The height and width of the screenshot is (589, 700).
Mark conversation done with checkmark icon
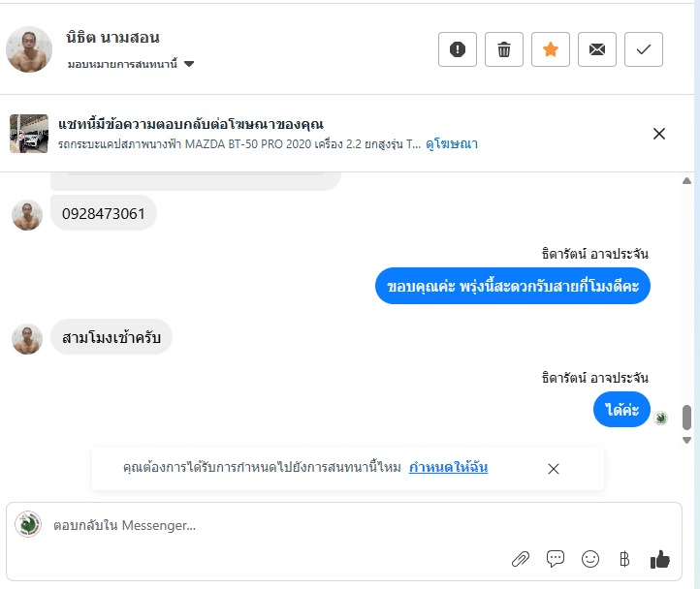tap(644, 50)
